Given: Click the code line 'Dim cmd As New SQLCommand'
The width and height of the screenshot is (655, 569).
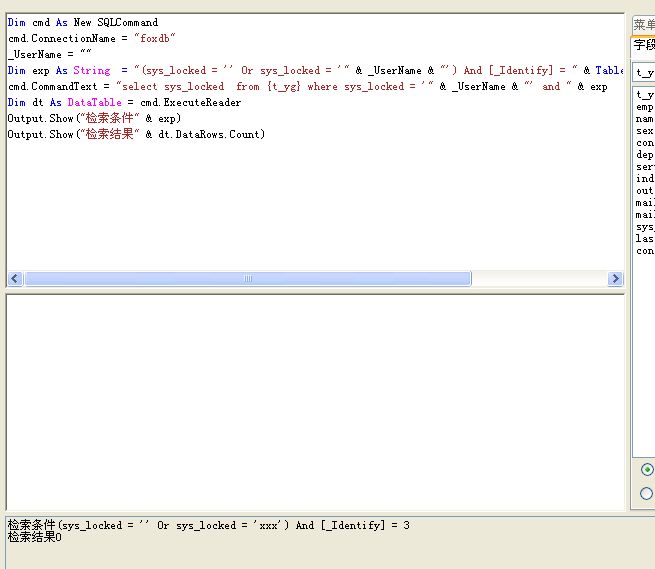Looking at the screenshot, I should 83,23.
